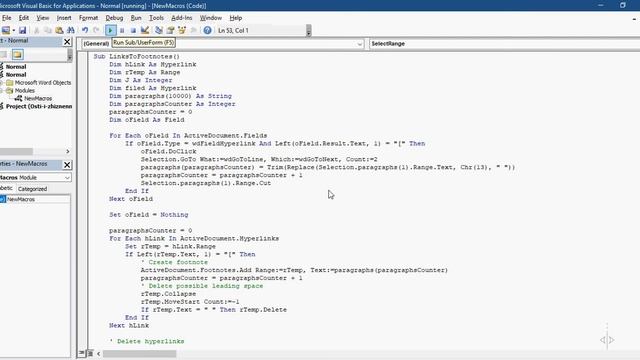Close the Properties - NewMacros panel
The width and height of the screenshot is (640, 360).
pyautogui.click(x=67, y=164)
